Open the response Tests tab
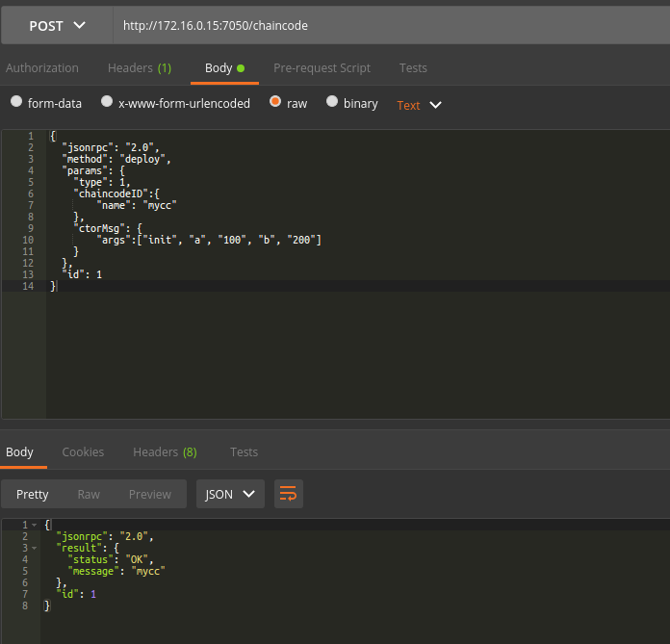 click(244, 452)
